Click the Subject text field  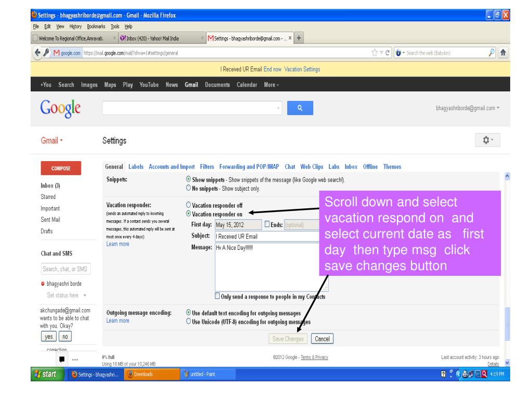click(268, 236)
